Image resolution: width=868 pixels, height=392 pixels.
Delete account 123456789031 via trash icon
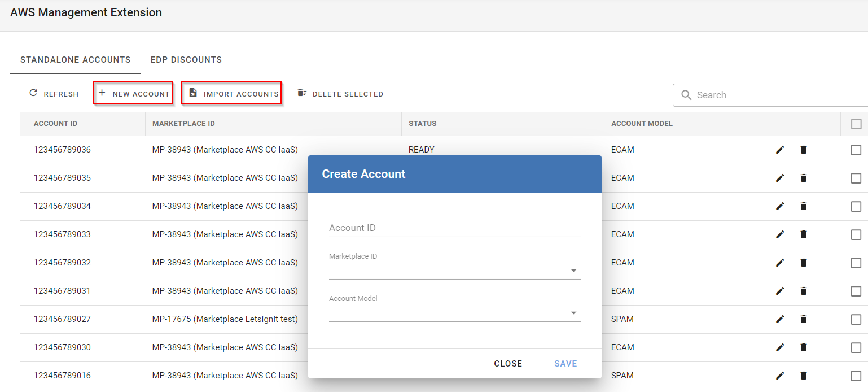pyautogui.click(x=804, y=291)
